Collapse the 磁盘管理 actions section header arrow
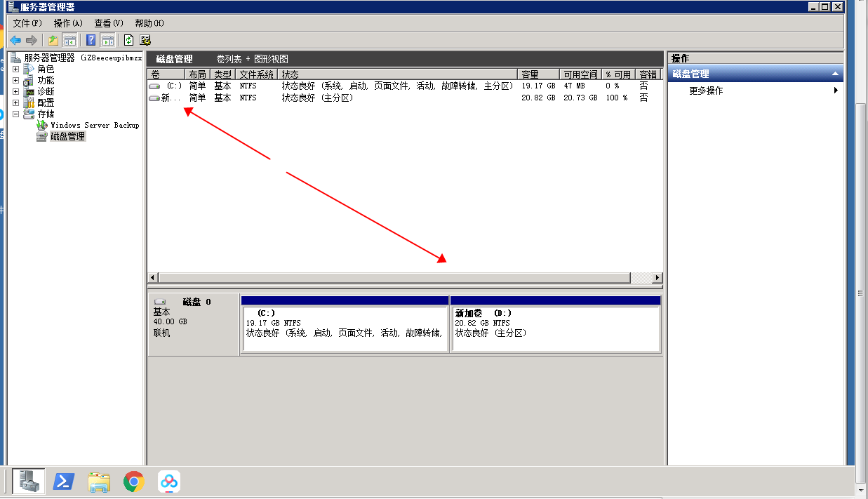 [835, 74]
